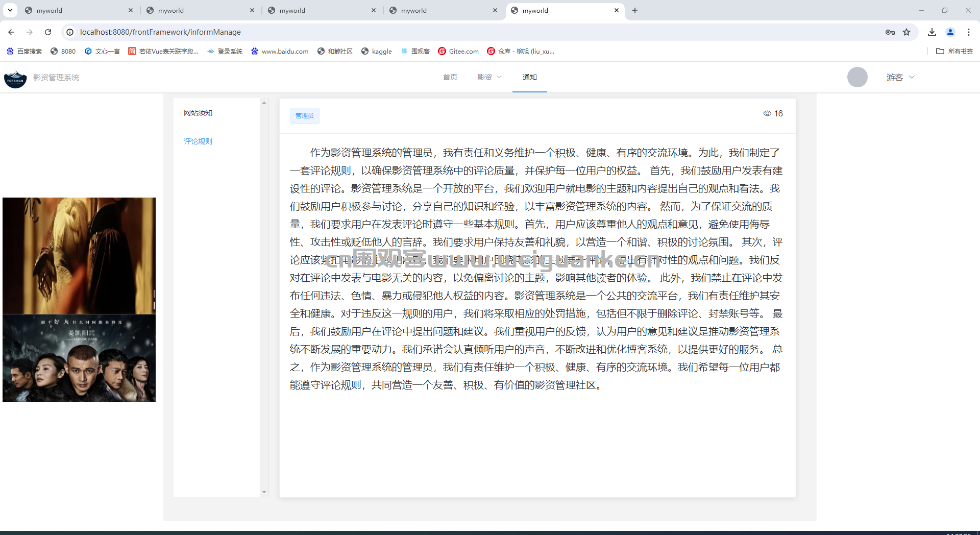Image resolution: width=980 pixels, height=535 pixels.
Task: Click the view count number 16
Action: 778,113
